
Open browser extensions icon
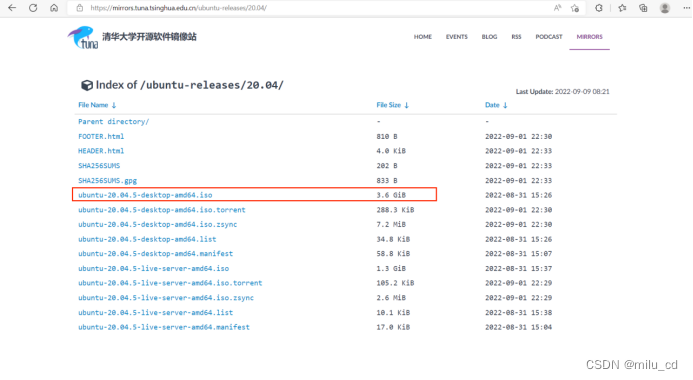(599, 8)
